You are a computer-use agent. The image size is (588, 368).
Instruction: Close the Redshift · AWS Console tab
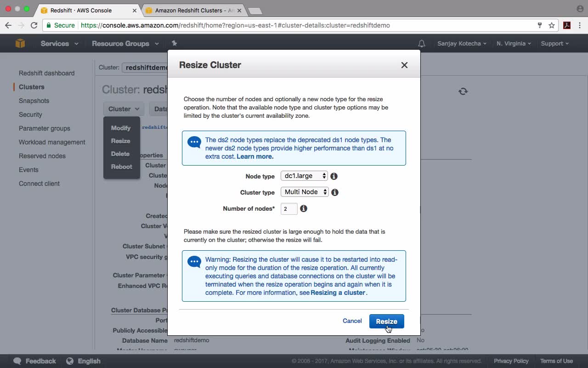[x=135, y=10]
